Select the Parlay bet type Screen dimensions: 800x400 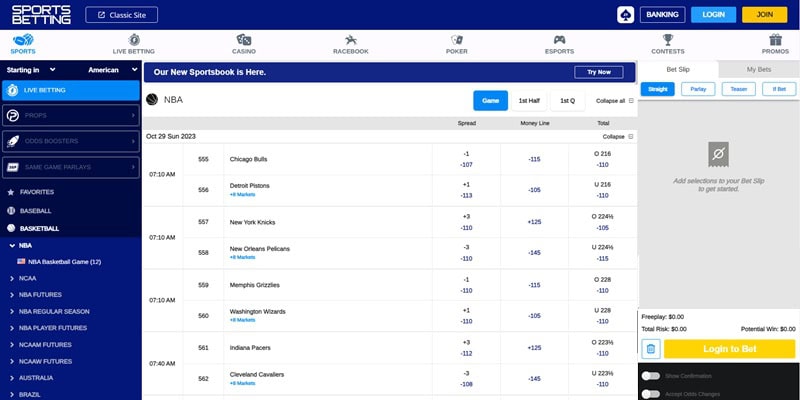698,89
